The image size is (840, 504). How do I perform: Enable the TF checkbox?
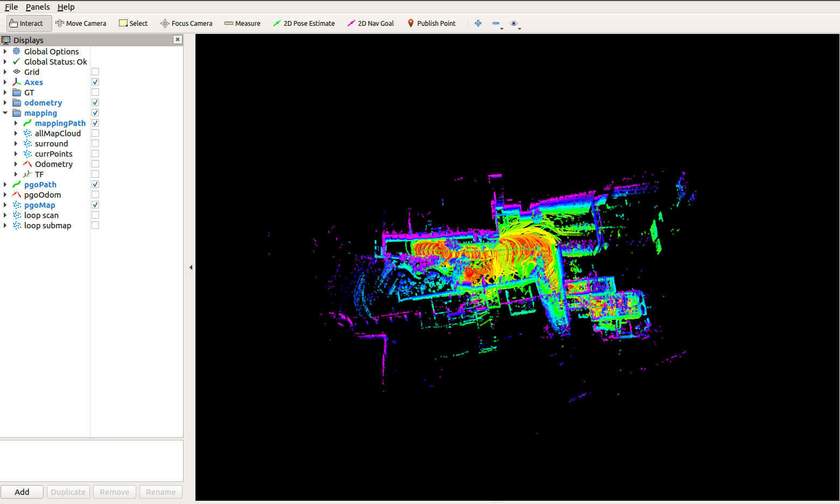tap(95, 174)
